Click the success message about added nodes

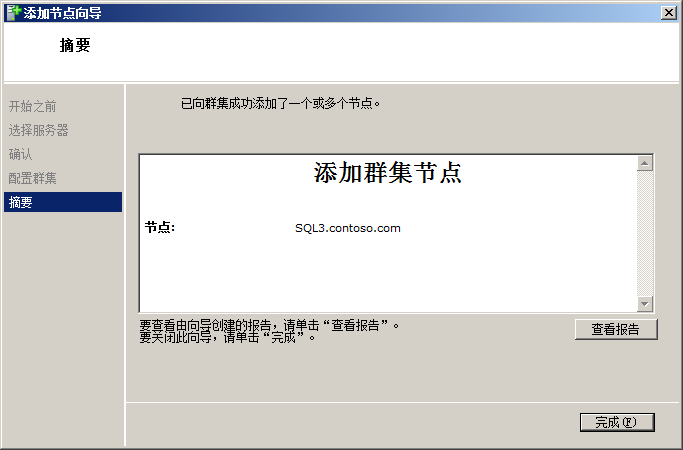pos(281,103)
